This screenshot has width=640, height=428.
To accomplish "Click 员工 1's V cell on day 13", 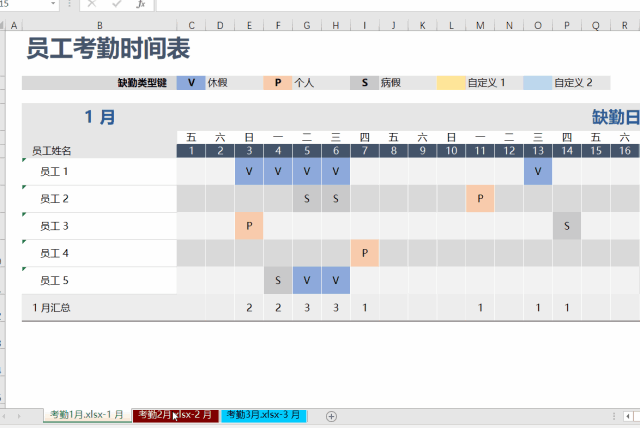I will [538, 171].
